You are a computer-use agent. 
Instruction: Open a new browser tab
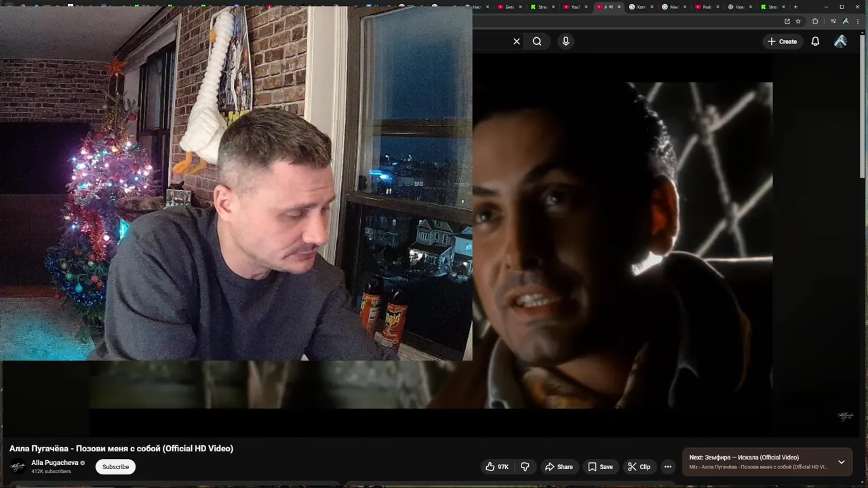795,7
